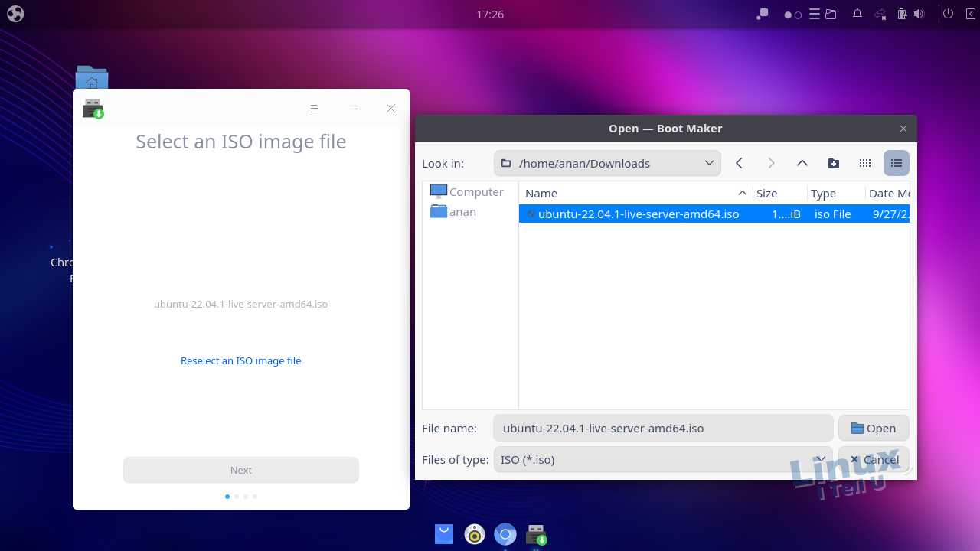
Task: Click Boot Maker USB logo in window
Action: tap(93, 109)
